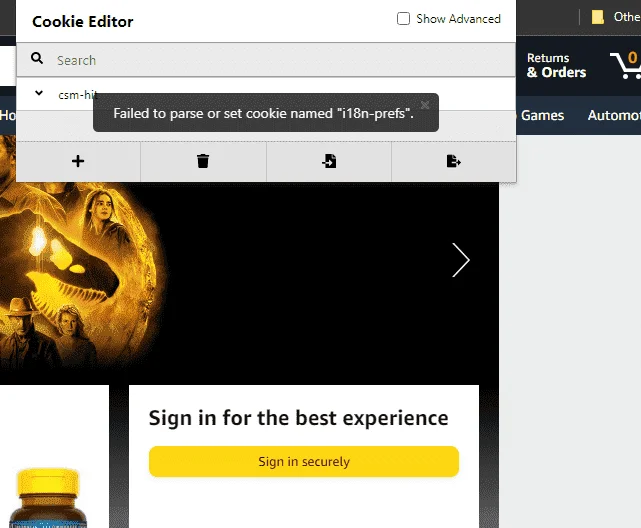Delete all cookies with the trash icon

coord(203,161)
